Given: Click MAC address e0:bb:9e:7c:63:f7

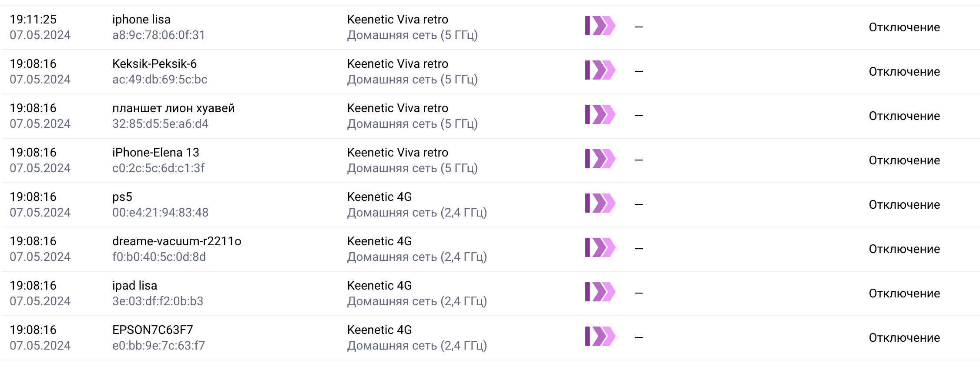Looking at the screenshot, I should click(158, 346).
